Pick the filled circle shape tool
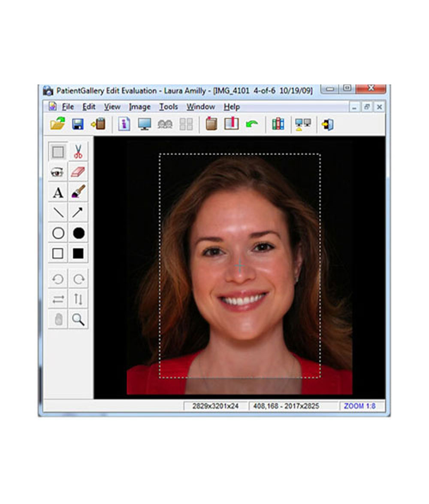The height and width of the screenshot is (504, 429). pos(78,233)
